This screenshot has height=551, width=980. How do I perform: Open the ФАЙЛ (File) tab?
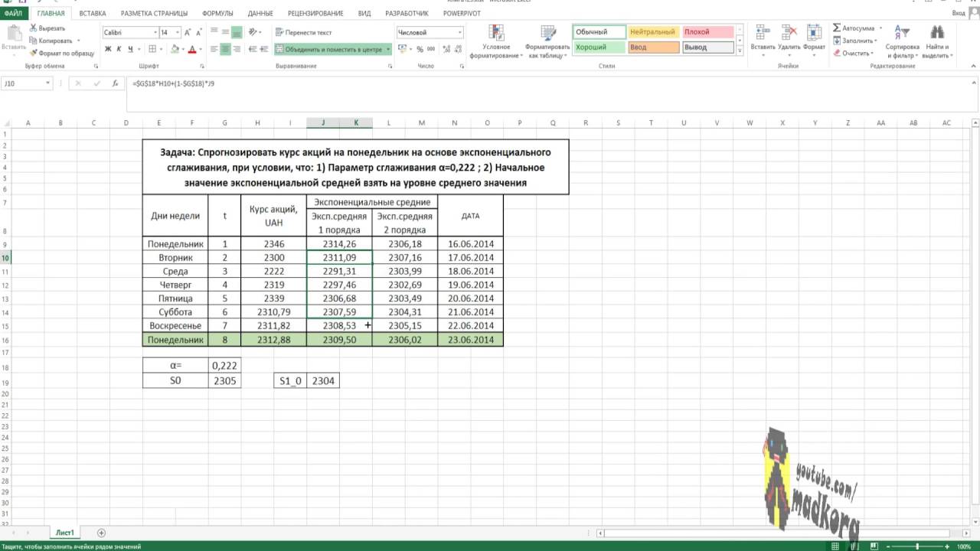pyautogui.click(x=14, y=13)
